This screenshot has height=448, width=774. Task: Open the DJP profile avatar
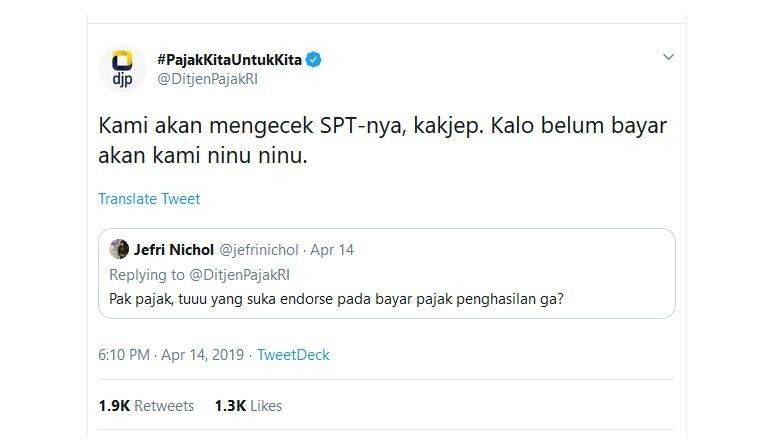122,69
